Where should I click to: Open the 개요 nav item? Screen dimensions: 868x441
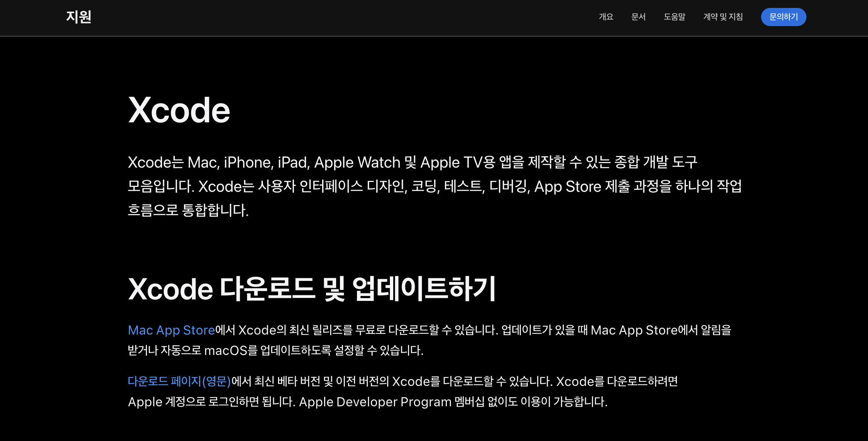(x=606, y=17)
